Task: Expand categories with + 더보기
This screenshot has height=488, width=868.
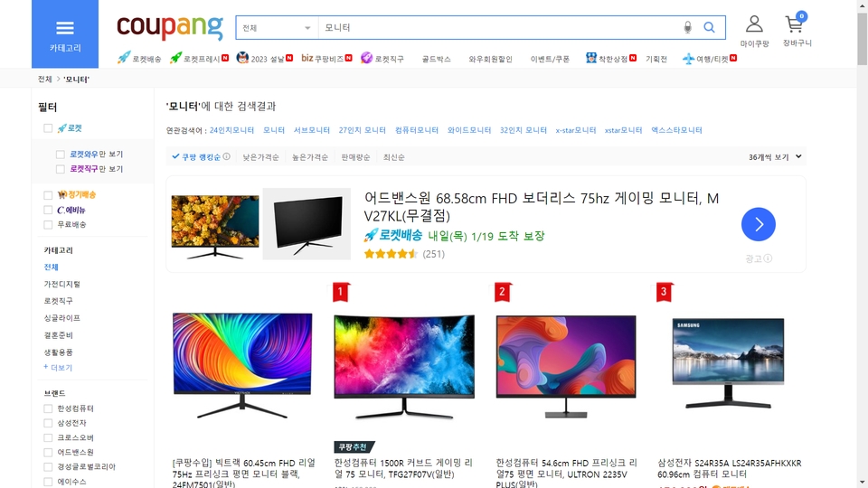Action: [x=58, y=368]
